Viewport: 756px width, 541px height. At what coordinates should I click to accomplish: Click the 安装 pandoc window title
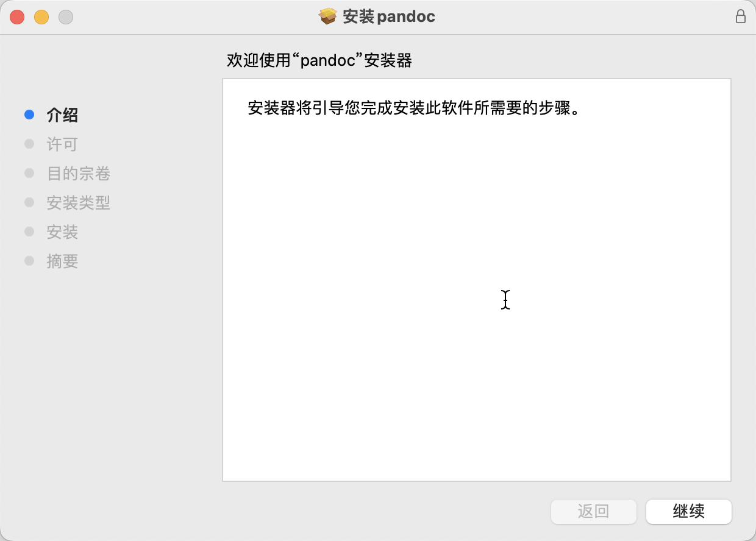point(388,16)
